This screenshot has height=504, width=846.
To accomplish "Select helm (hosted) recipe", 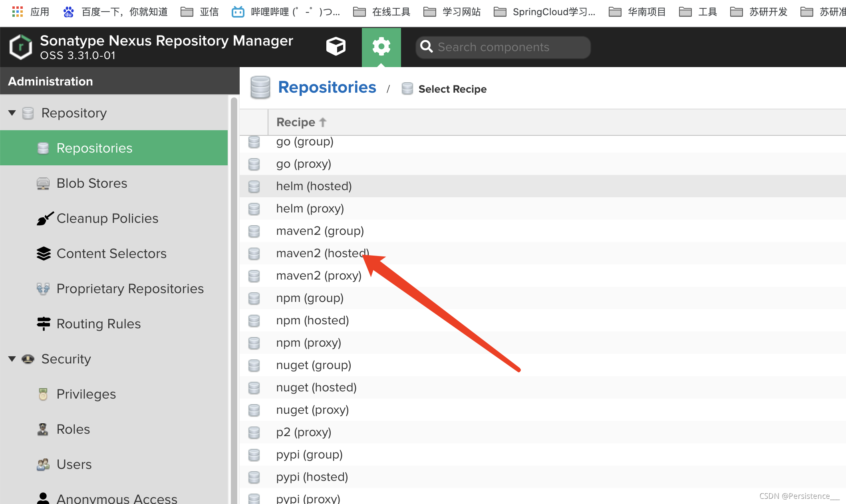I will pos(543,187).
